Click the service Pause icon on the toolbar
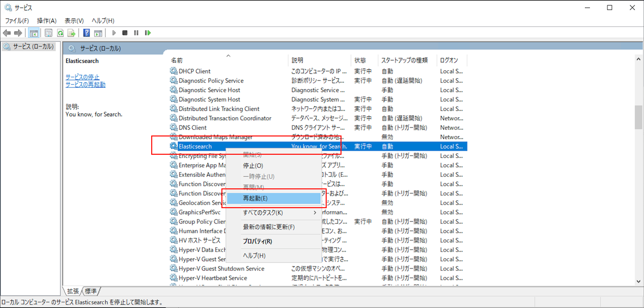Viewport: 644px width, 308px height. [136, 33]
